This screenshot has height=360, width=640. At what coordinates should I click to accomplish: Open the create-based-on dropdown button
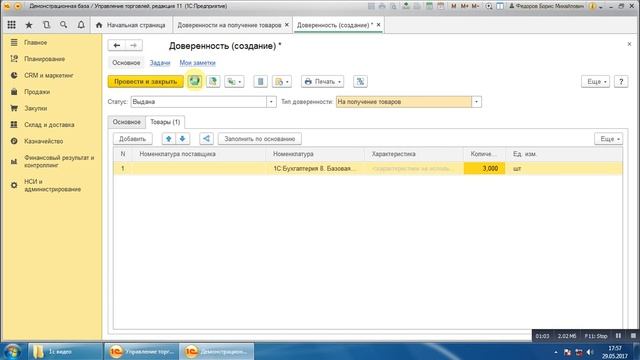234,81
